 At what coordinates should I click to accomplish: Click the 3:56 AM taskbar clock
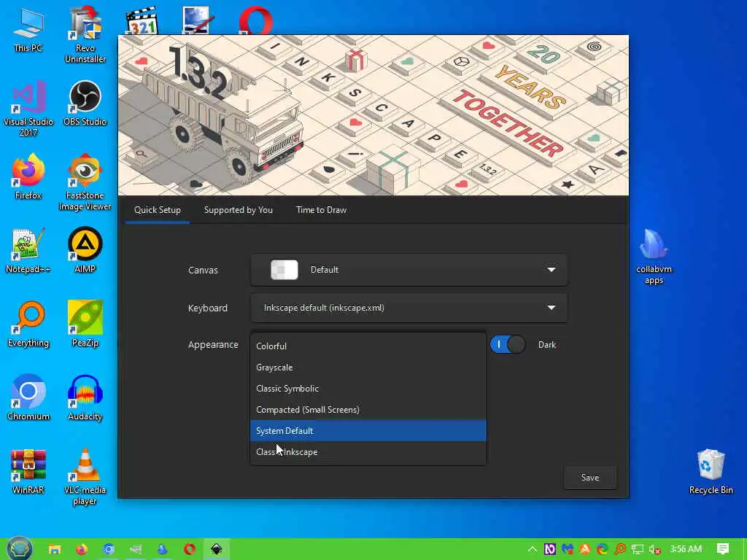[x=686, y=549]
